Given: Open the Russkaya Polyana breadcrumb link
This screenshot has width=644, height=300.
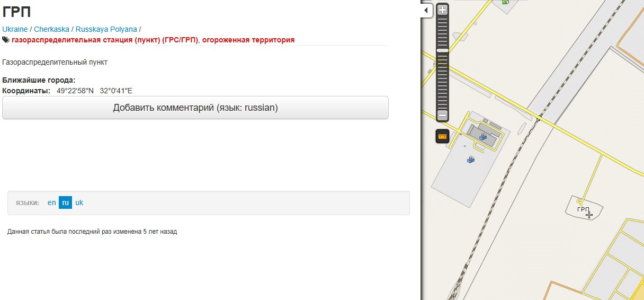Looking at the screenshot, I should (x=106, y=29).
